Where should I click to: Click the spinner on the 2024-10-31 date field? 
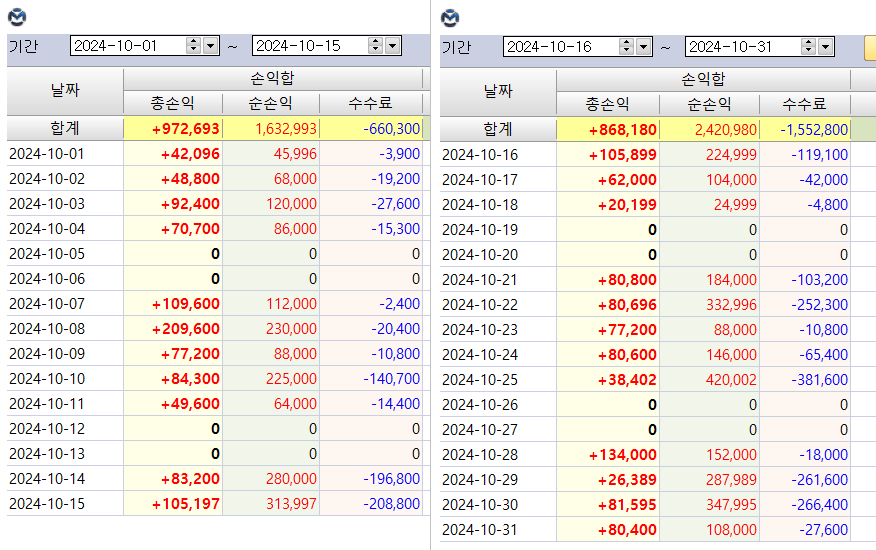click(808, 47)
